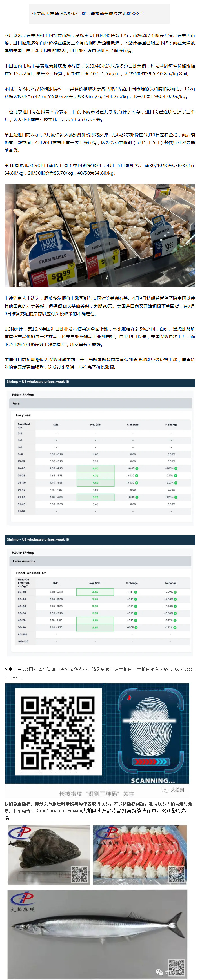Click the green arrow next to +1.92% in 70-80 row
The height and width of the screenshot is (980, 202).
click(175, 627)
